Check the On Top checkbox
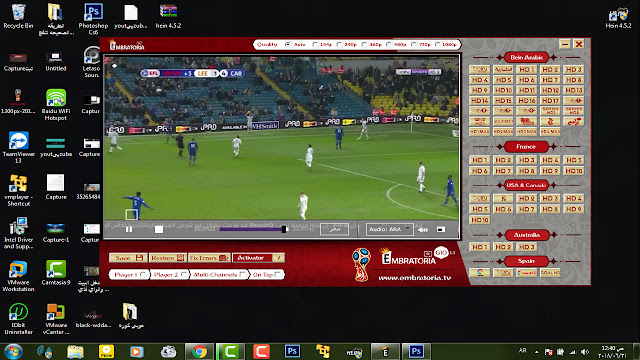 (x=278, y=275)
